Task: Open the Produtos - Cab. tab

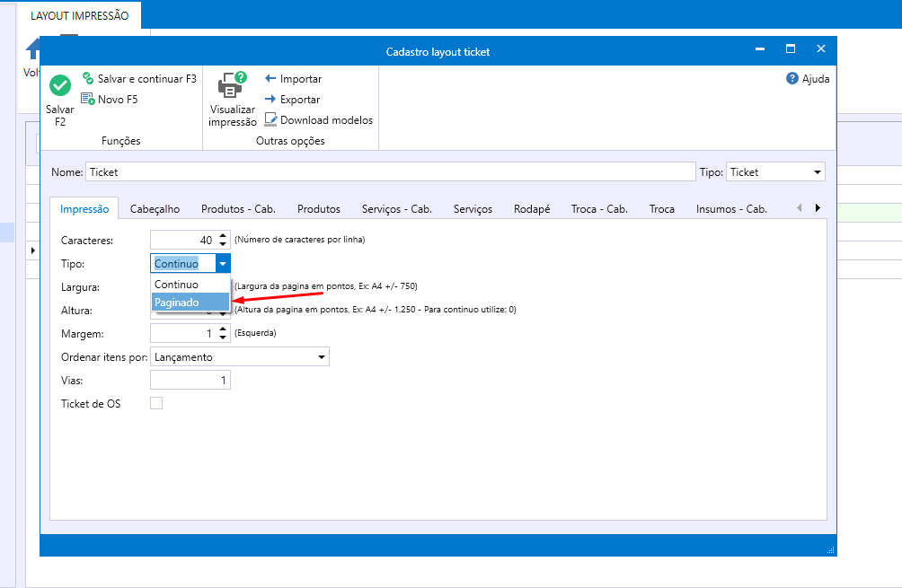Action: (x=238, y=209)
